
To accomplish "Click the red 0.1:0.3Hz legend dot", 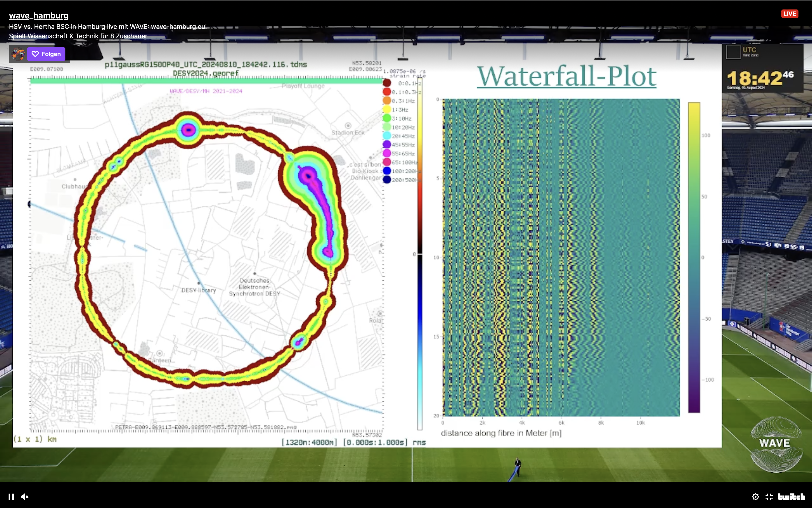I will (x=387, y=92).
